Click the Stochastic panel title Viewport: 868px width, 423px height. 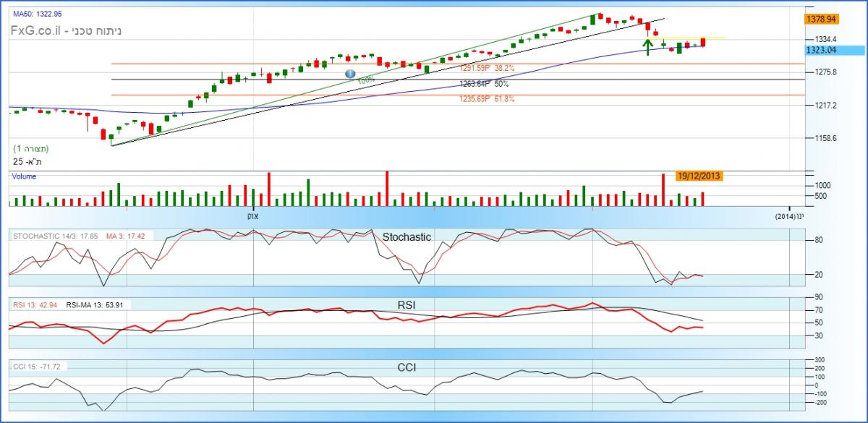(407, 236)
